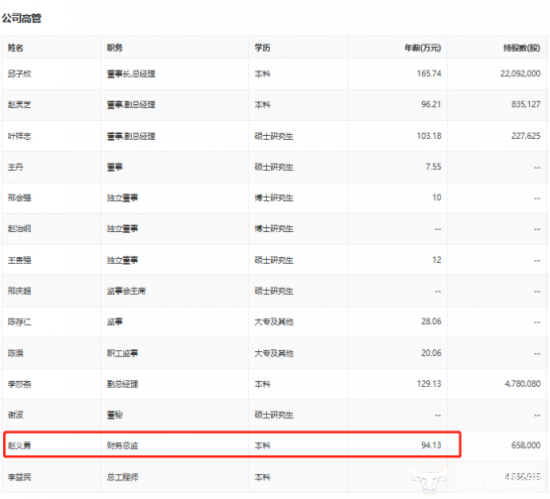Screen dimensions: 550x499
Task: Click the salary value 12
Action: tap(437, 260)
